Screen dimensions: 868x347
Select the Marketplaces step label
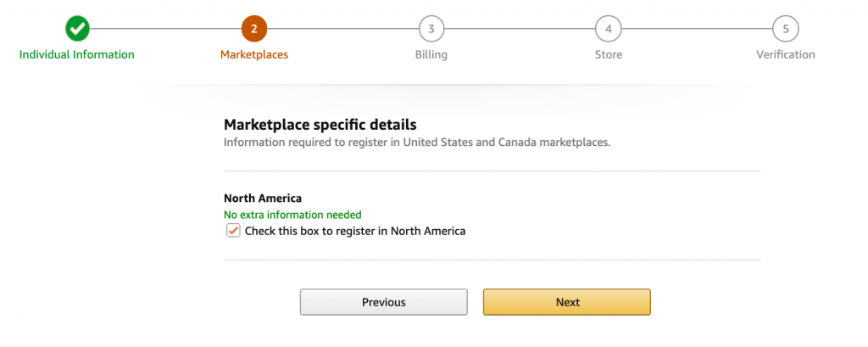pyautogui.click(x=253, y=54)
